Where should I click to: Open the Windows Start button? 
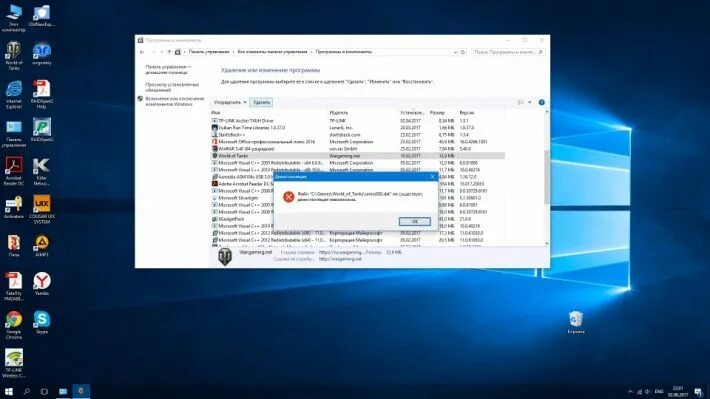pos(9,391)
